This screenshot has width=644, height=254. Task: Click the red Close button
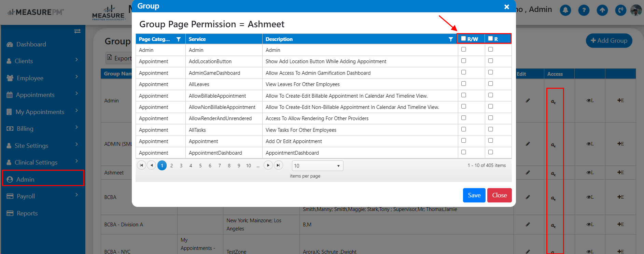click(x=499, y=195)
